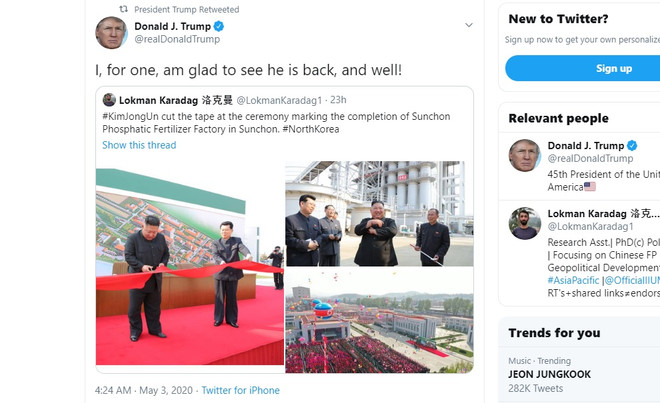Click the retweet icon above the tweet
660x403 pixels.
[123, 9]
